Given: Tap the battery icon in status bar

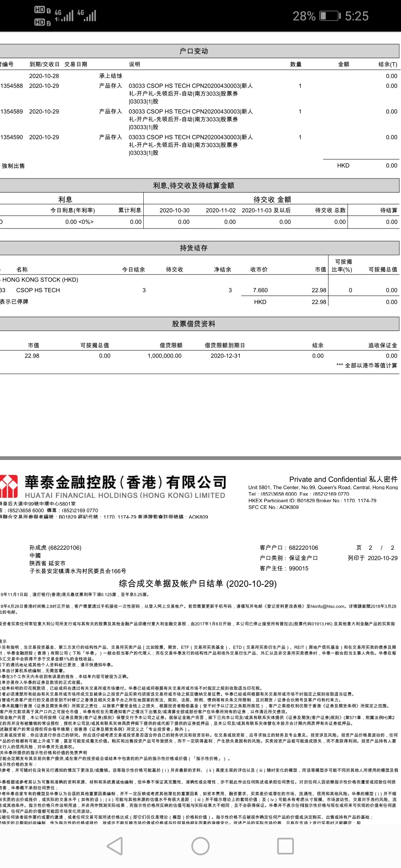Looking at the screenshot, I should coord(330,16).
